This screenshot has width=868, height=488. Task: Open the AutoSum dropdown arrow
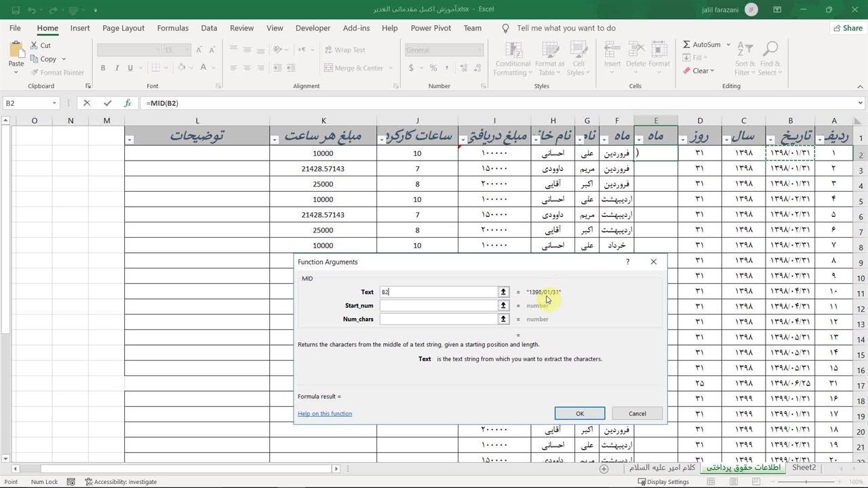729,45
